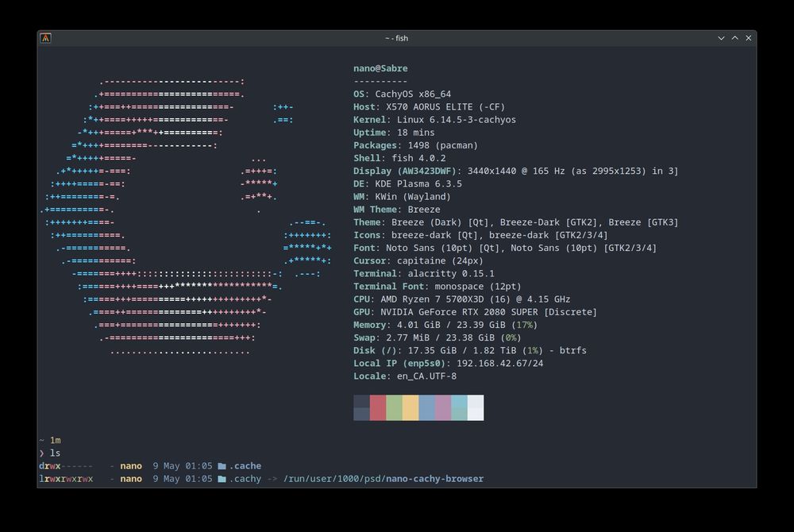
Task: Click the 'Disk (/): 17.35 GiB' line
Action: point(470,351)
